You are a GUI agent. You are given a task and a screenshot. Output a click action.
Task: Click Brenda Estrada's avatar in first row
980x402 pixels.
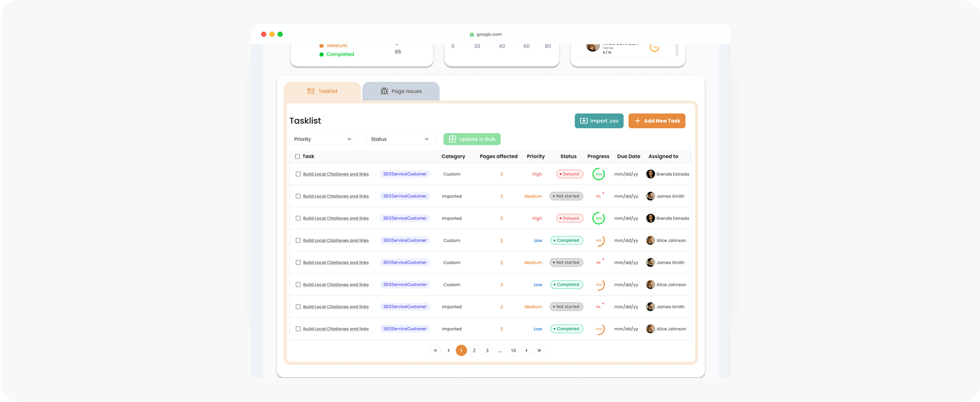[651, 174]
